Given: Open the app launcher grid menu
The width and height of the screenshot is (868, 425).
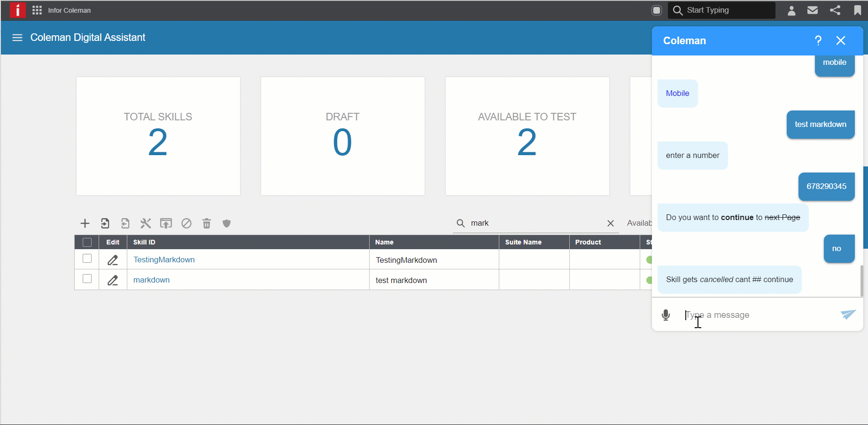Looking at the screenshot, I should click(37, 10).
